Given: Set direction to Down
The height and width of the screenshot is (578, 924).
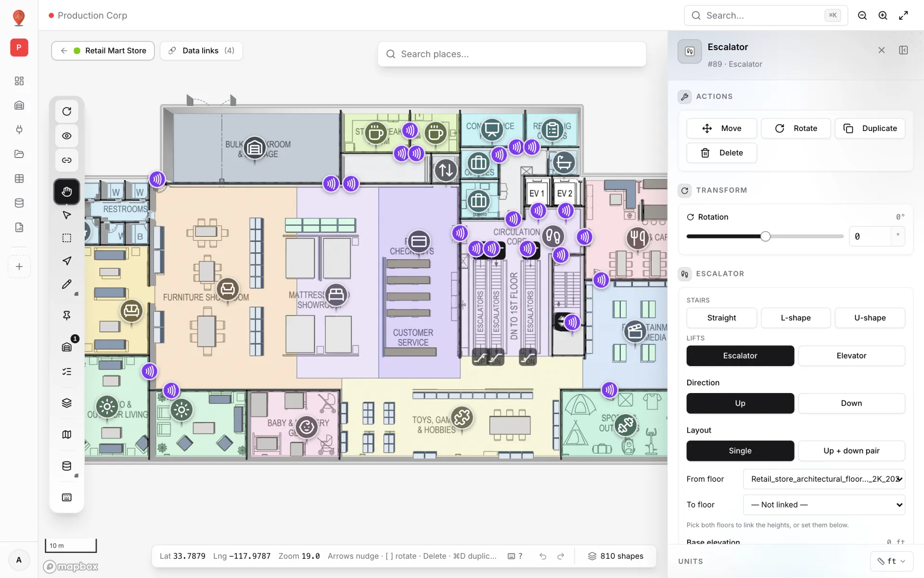Looking at the screenshot, I should [x=851, y=403].
